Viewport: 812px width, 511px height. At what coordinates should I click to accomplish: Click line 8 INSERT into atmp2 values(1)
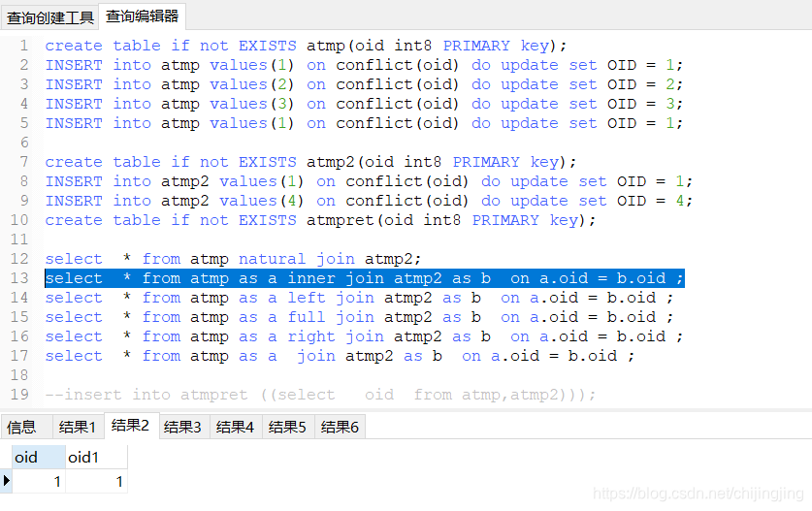click(x=369, y=181)
